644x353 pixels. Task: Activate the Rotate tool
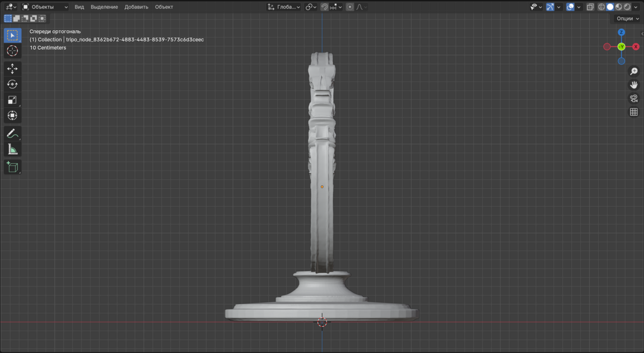(x=12, y=84)
